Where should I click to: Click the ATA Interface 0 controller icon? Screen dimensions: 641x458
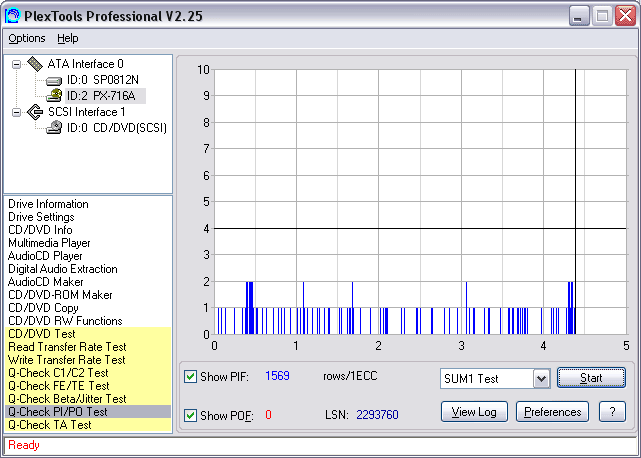35,64
